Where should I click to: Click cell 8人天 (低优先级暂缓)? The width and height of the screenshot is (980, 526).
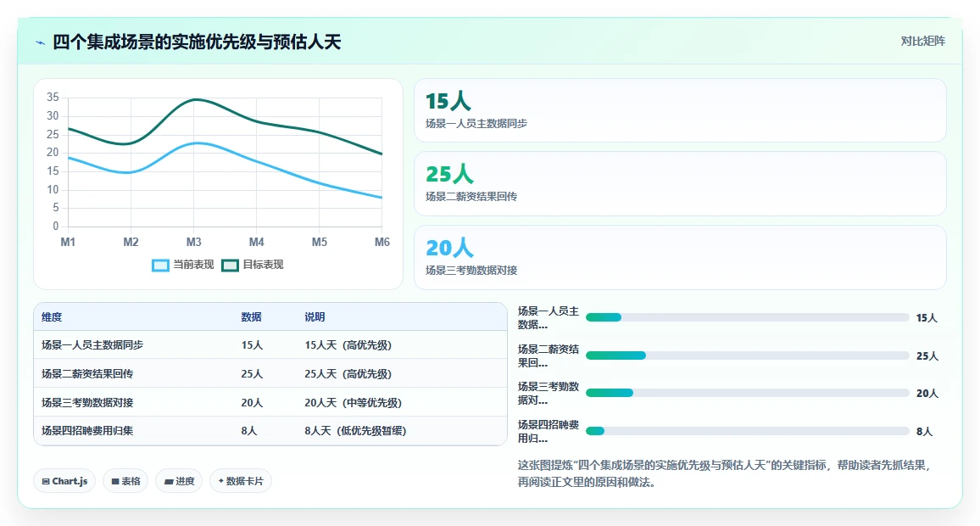click(x=355, y=431)
